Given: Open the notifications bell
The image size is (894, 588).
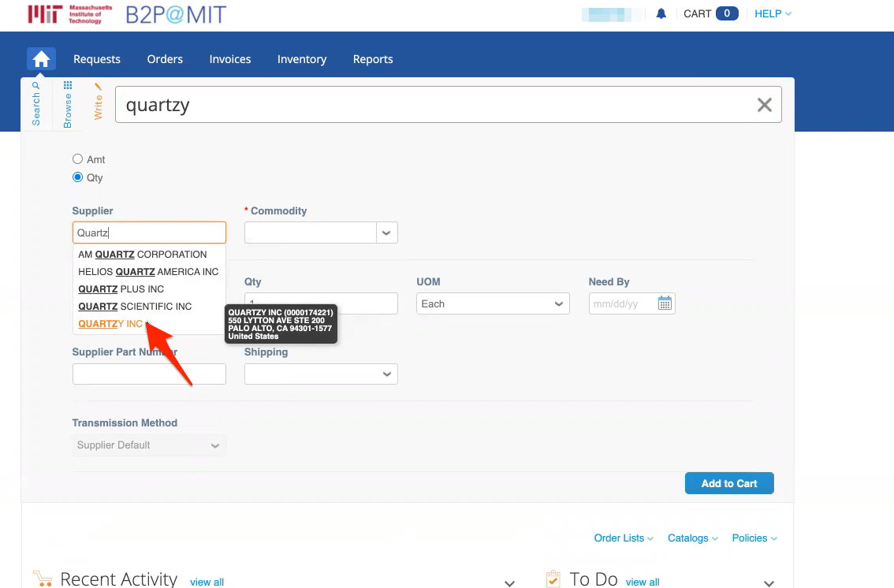Looking at the screenshot, I should [661, 13].
